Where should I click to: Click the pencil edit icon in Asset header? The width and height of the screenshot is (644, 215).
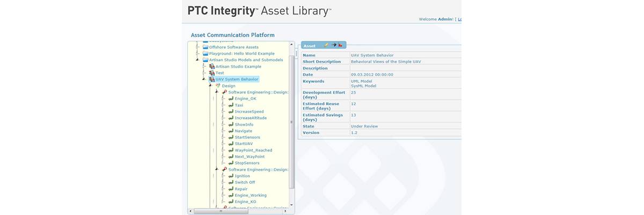[326, 46]
